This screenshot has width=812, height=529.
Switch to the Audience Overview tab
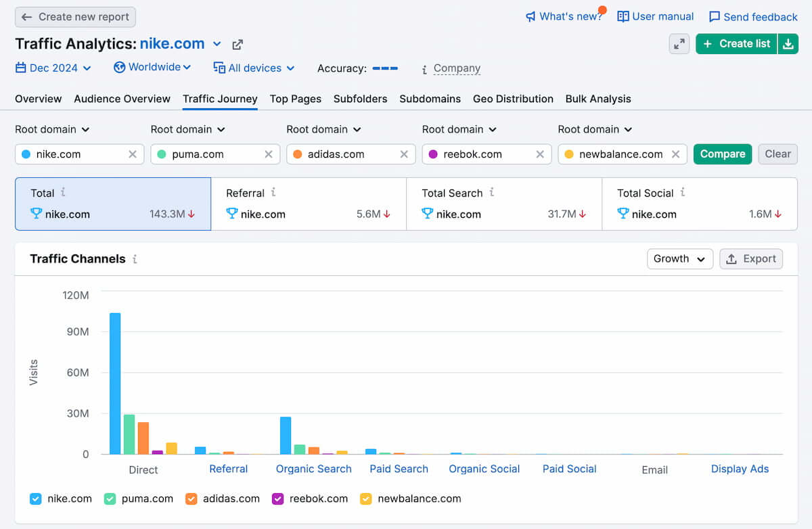122,99
